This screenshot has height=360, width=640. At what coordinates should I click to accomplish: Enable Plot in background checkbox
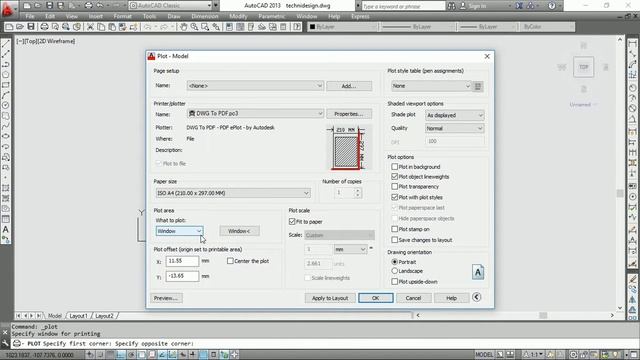coord(394,167)
